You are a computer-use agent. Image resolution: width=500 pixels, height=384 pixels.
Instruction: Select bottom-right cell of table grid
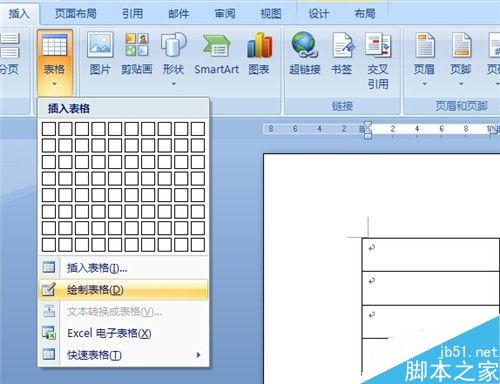[x=198, y=245]
